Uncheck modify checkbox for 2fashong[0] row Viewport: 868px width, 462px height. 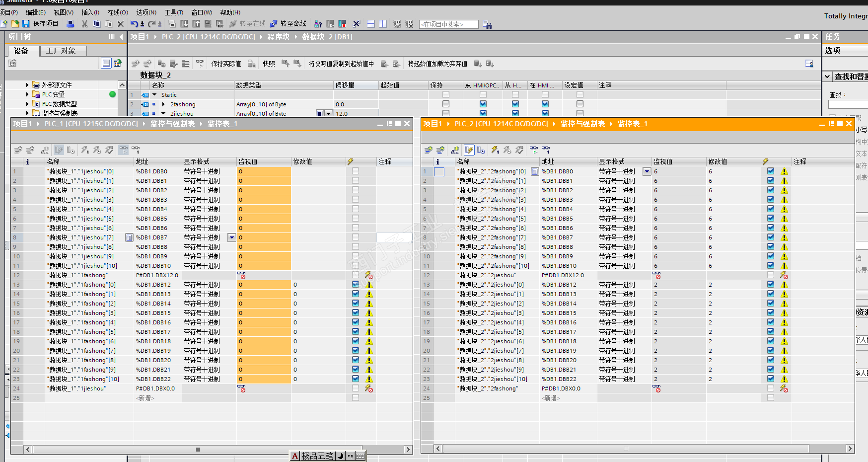click(x=771, y=171)
